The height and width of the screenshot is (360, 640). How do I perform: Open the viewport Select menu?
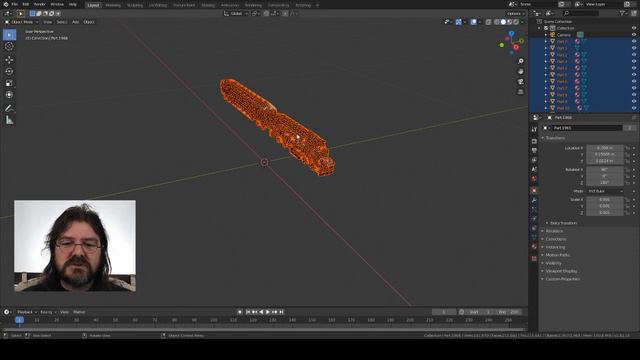pyautogui.click(x=62, y=22)
